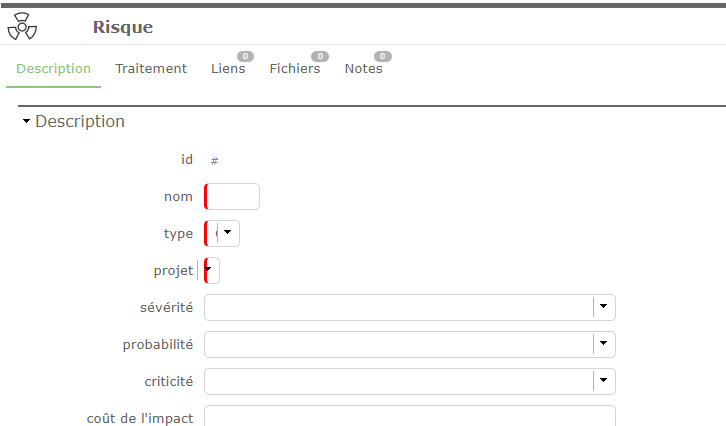The width and height of the screenshot is (726, 426).
Task: Click the radiation Risque icon
Action: click(x=22, y=28)
